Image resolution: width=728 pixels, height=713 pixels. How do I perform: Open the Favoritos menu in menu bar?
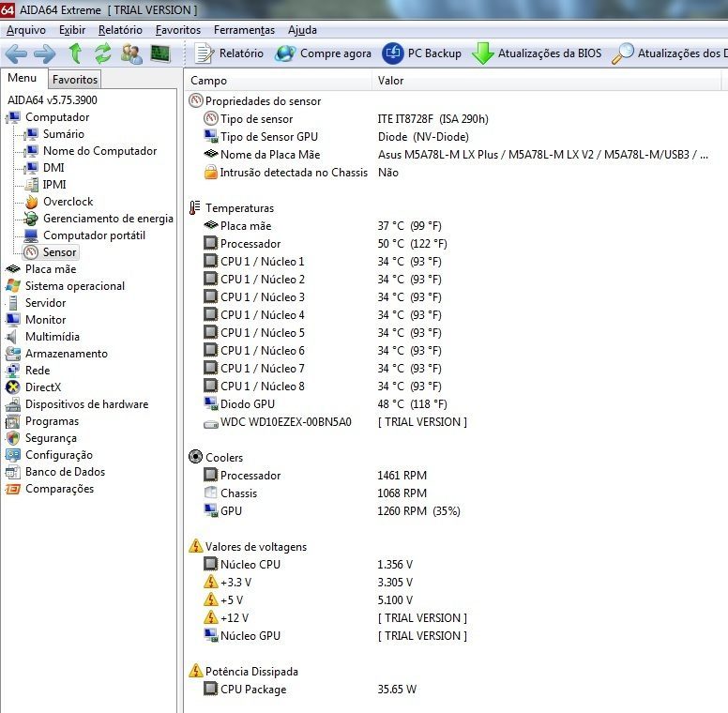click(x=178, y=30)
